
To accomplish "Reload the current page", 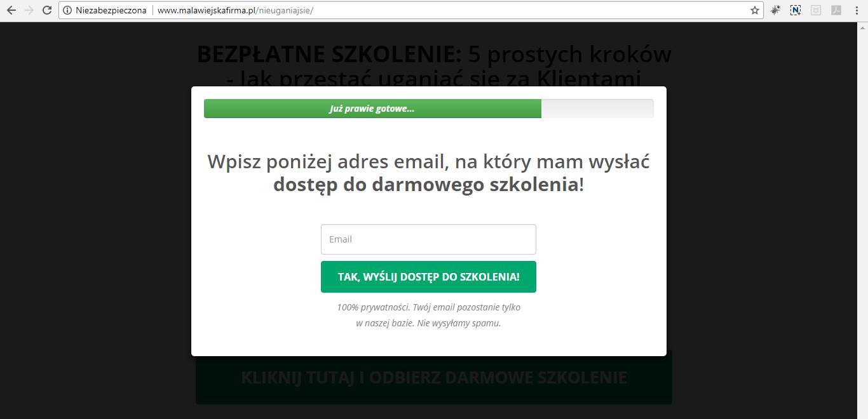I will pyautogui.click(x=46, y=10).
